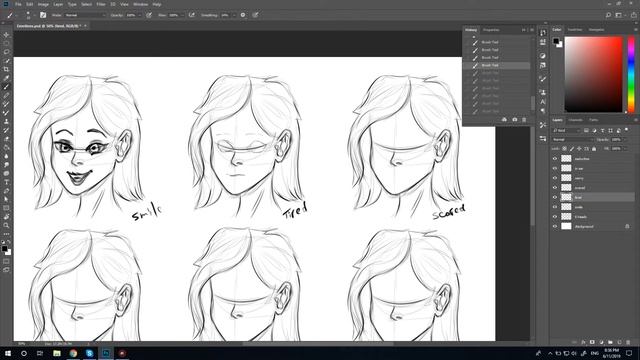This screenshot has height=360, width=640.
Task: Open the Character panel icon in the collapsed dock
Action: 542,102
